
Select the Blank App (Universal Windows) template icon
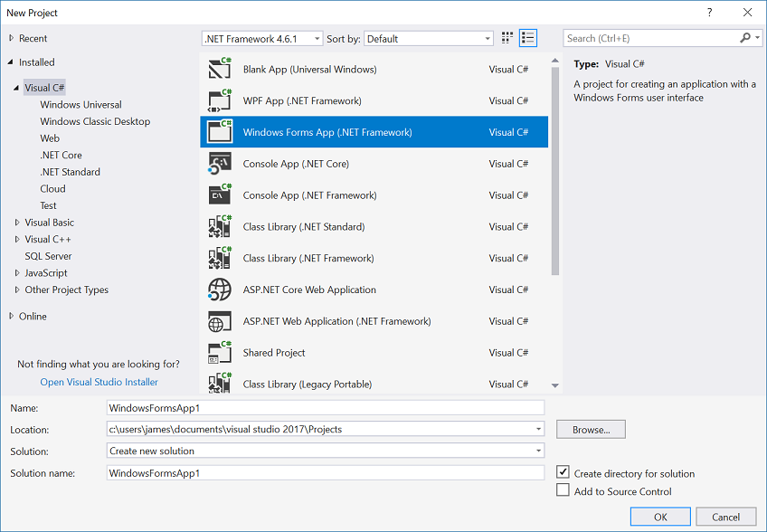pyautogui.click(x=220, y=69)
